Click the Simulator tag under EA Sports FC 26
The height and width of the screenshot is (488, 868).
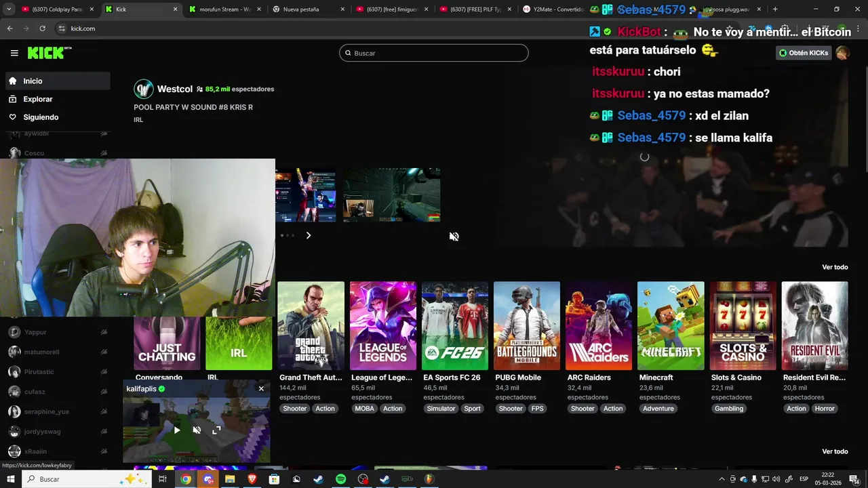[x=441, y=409]
